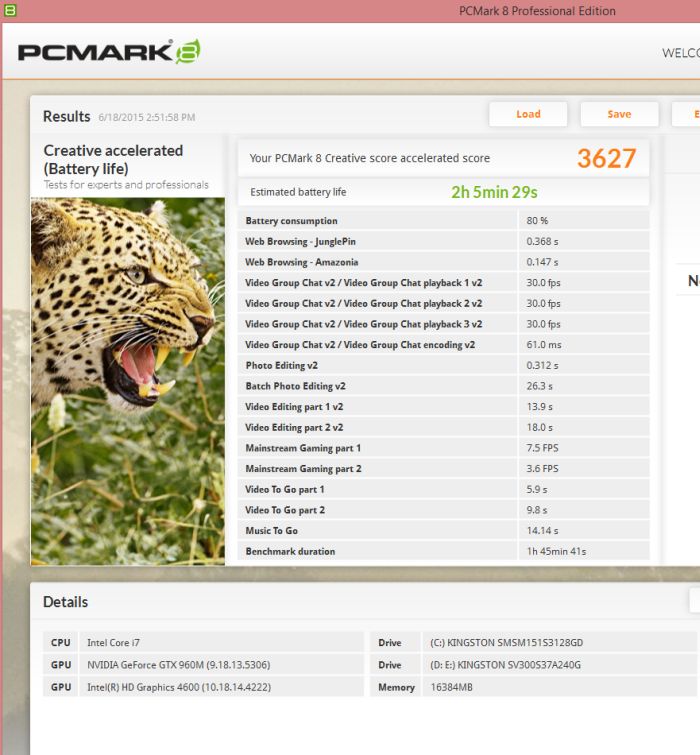The height and width of the screenshot is (755, 700).
Task: Click Creative accelerated (Battery life) title
Action: pos(113,159)
